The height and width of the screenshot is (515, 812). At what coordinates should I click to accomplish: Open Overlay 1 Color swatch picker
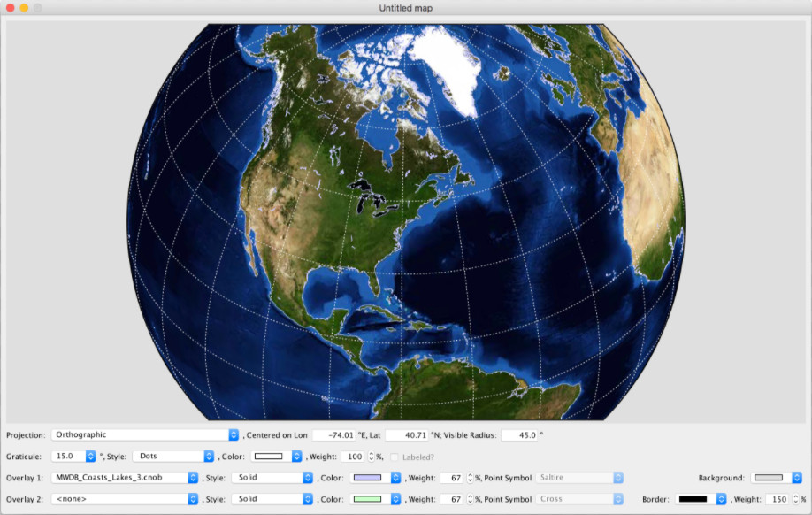375,478
